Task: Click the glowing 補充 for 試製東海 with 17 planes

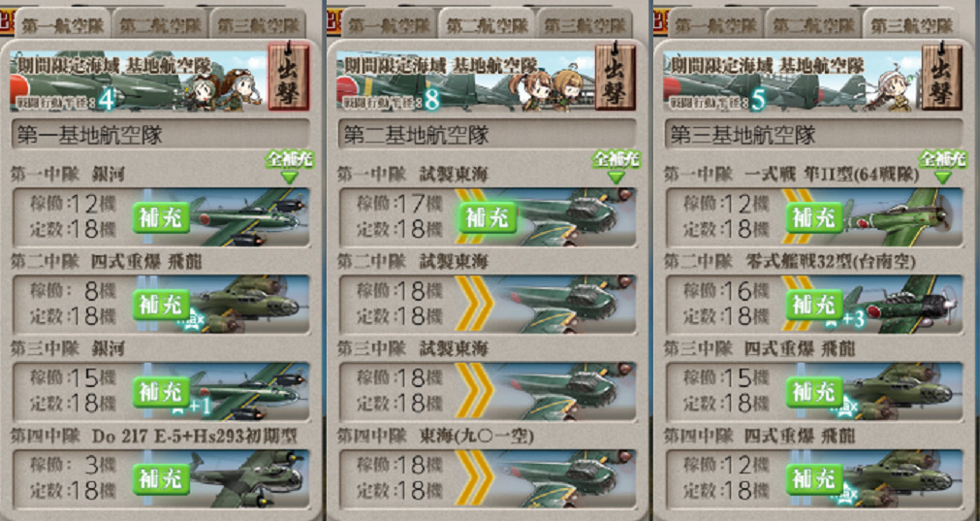Action: 489,217
